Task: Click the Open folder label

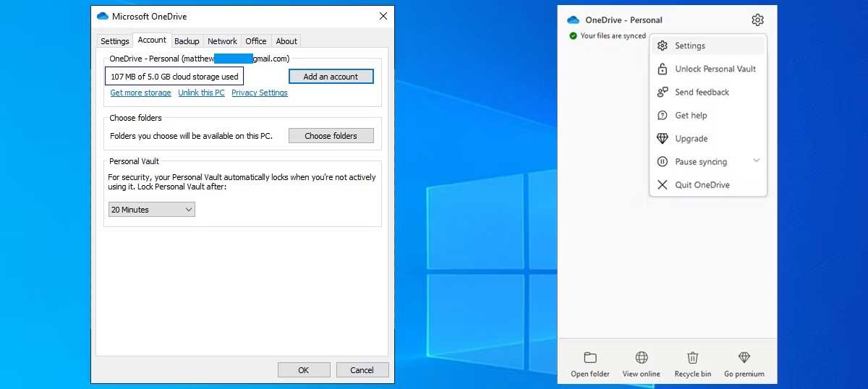Action: coord(590,374)
